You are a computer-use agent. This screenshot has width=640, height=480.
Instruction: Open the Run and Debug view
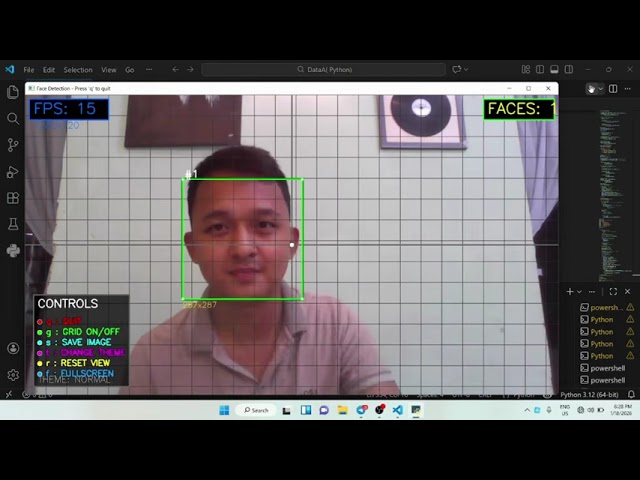(x=13, y=172)
